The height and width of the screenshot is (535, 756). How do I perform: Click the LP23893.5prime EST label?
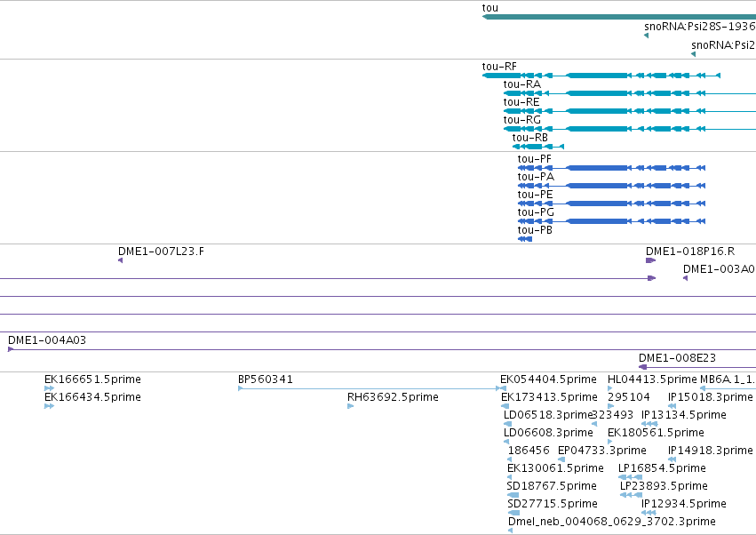[664, 487]
